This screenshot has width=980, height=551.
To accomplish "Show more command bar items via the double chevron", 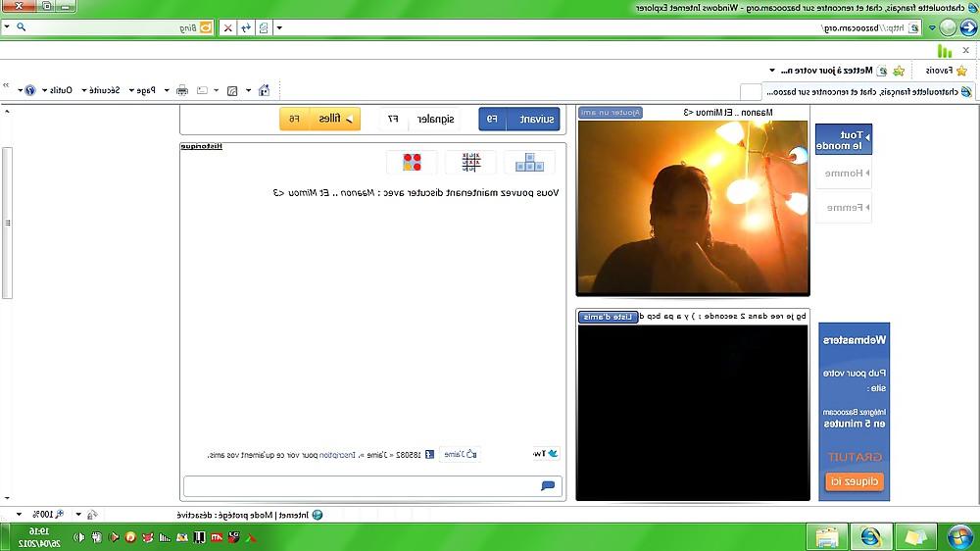I will tap(6, 85).
